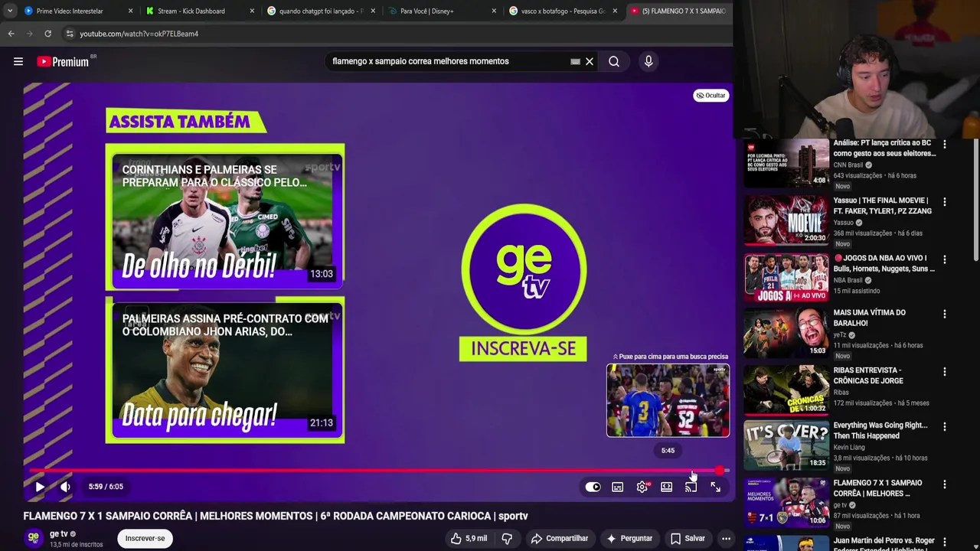Open options menu for Análise PT video
The width and height of the screenshot is (980, 551).
(944, 145)
